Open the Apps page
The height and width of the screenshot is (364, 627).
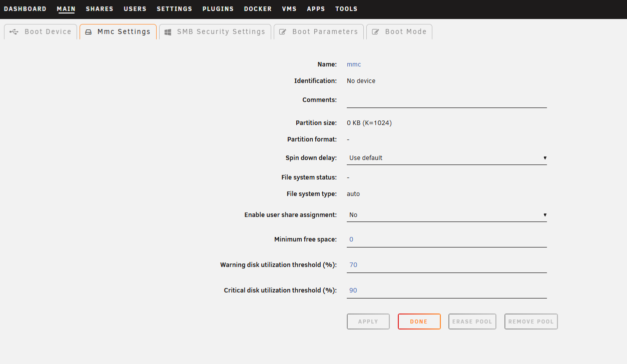point(316,9)
